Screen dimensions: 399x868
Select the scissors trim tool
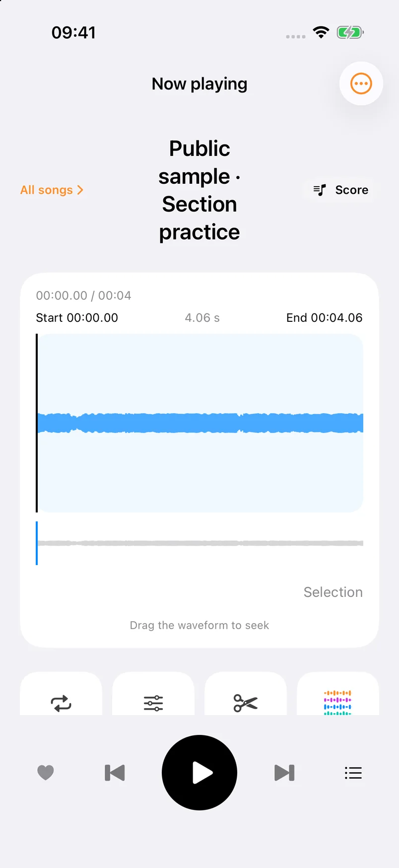click(246, 703)
